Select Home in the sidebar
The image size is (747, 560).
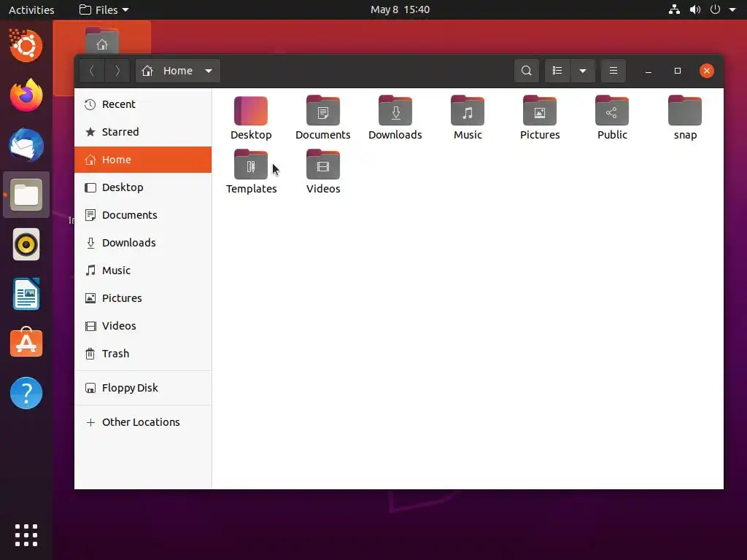[x=143, y=160]
